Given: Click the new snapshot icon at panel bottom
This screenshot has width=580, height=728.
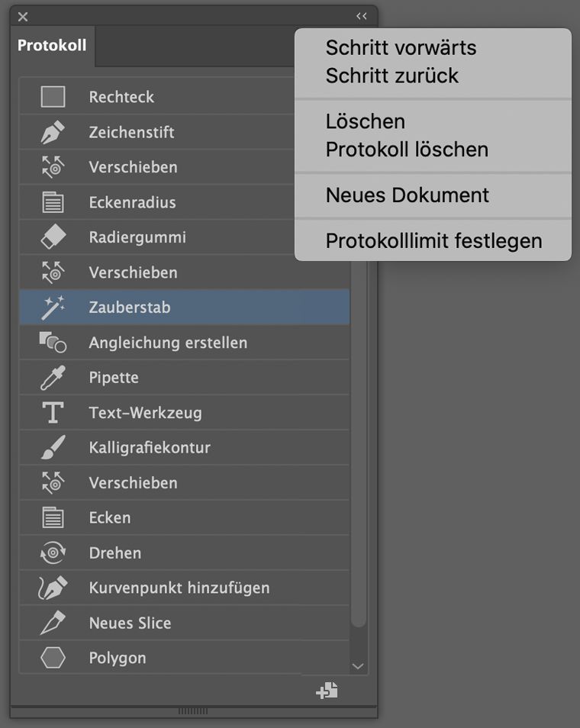Looking at the screenshot, I should coord(326,691).
